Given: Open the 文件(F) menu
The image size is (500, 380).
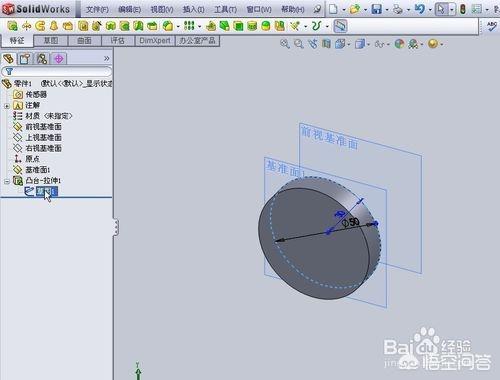Looking at the screenshot, I should (x=97, y=9).
